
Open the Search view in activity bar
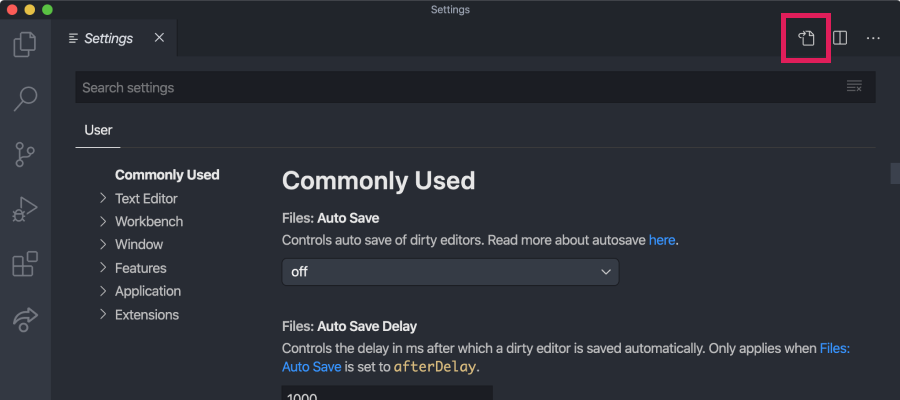[x=25, y=99]
